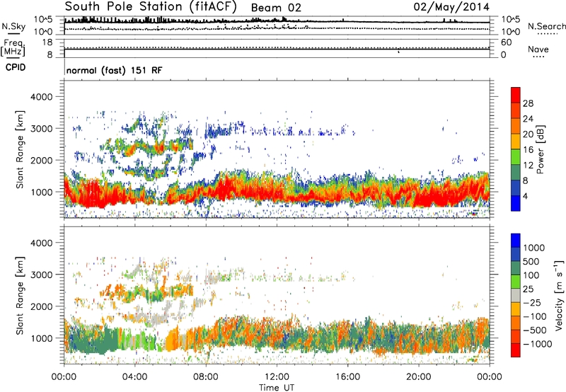Click the '04:00' time tick label
This screenshot has width=566, height=392.
click(x=134, y=377)
